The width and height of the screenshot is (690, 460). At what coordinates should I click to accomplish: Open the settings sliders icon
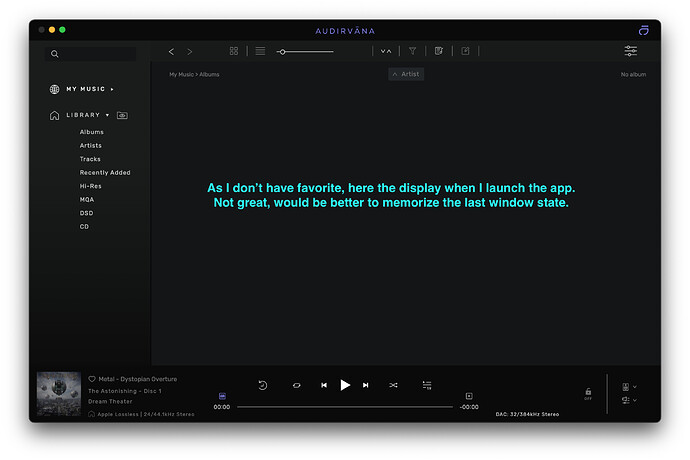tap(631, 51)
